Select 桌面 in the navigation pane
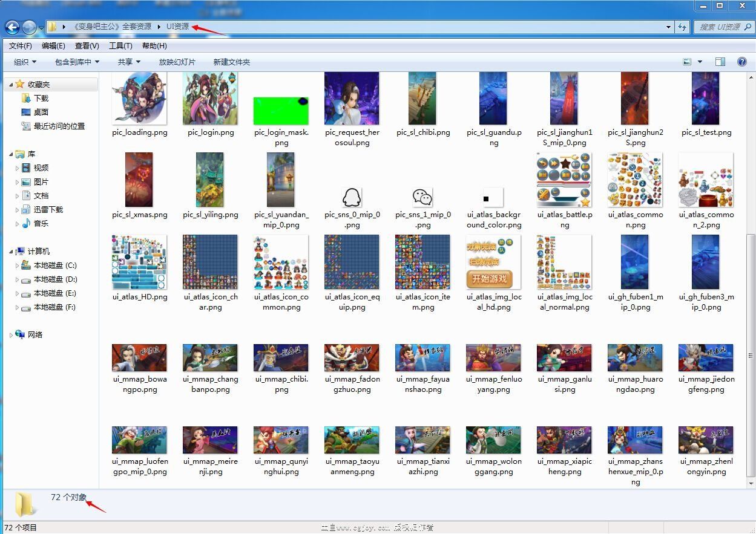 (x=41, y=112)
